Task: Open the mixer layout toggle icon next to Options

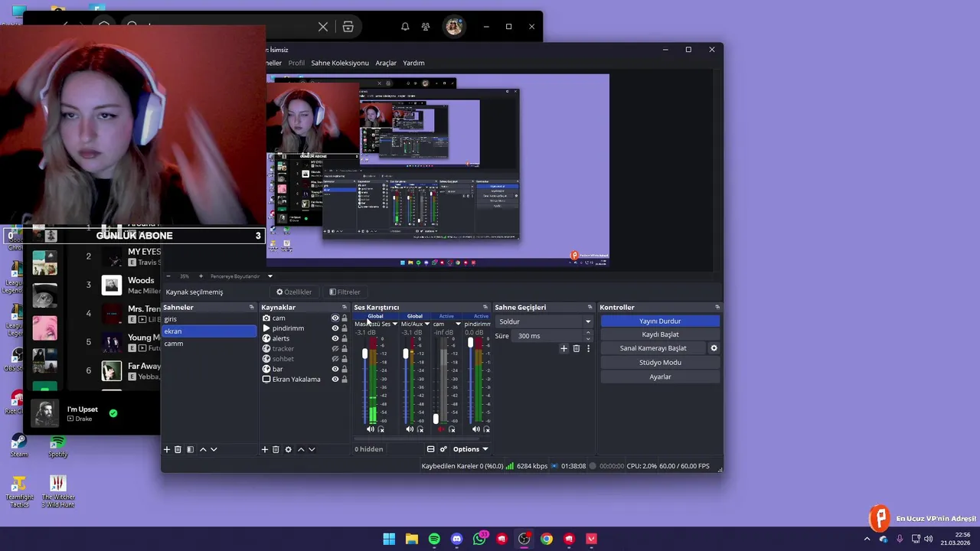Action: tap(430, 449)
